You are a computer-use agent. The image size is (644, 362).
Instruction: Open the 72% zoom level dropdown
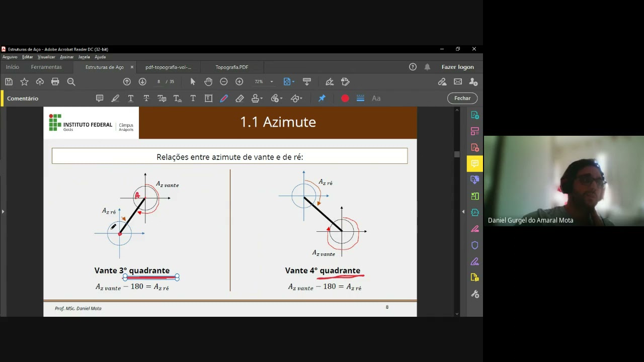pyautogui.click(x=272, y=81)
